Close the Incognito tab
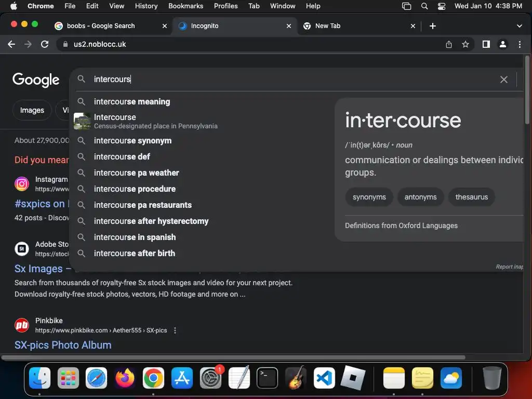532x399 pixels. [x=289, y=26]
